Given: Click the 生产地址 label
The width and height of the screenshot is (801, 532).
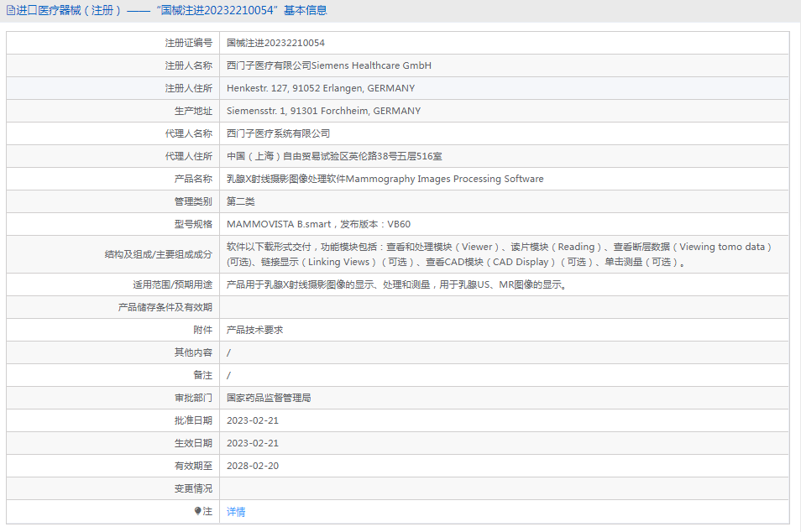Looking at the screenshot, I should (x=193, y=111).
